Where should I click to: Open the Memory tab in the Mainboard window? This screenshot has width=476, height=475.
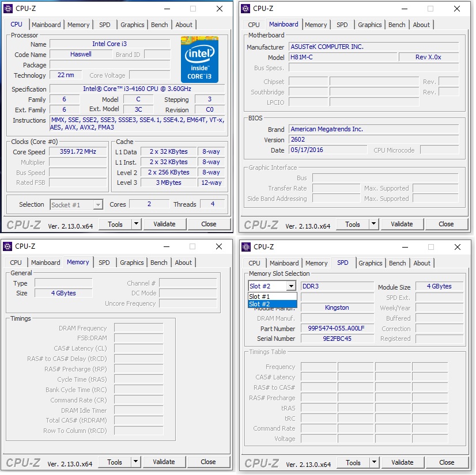coord(316,25)
